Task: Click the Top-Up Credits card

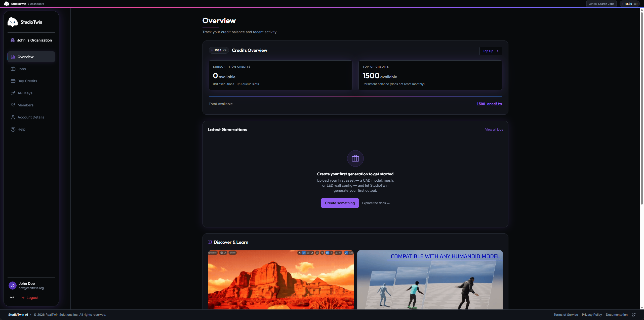Action: tap(430, 75)
